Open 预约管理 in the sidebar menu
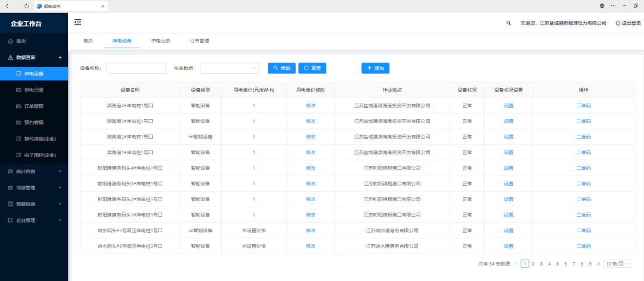644x281 pixels. pyautogui.click(x=33, y=123)
